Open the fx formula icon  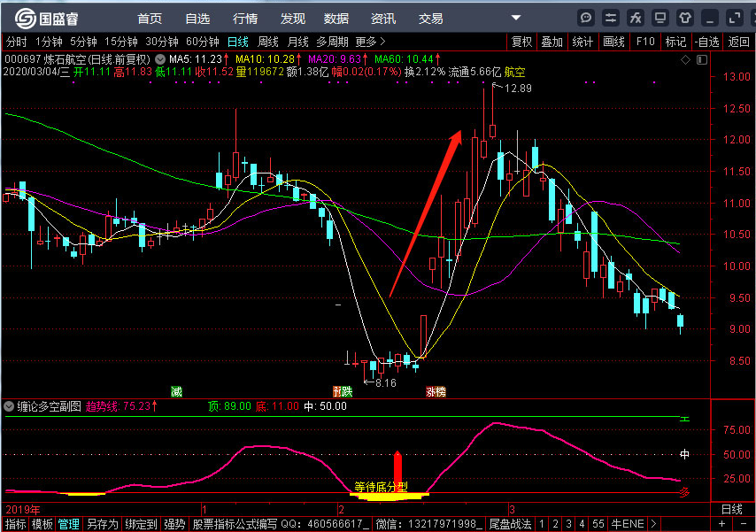pyautogui.click(x=636, y=19)
